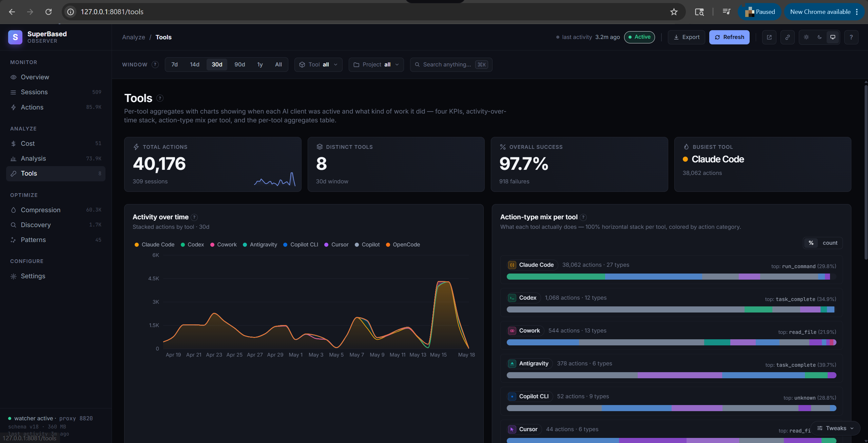Click the Discovery magnifier icon
The width and height of the screenshot is (868, 443).
pos(14,225)
